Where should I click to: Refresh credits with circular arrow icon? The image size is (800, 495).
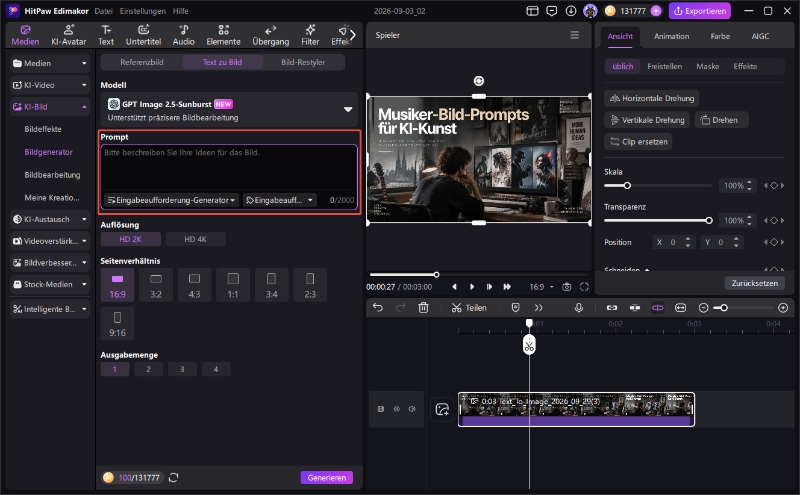(173, 478)
